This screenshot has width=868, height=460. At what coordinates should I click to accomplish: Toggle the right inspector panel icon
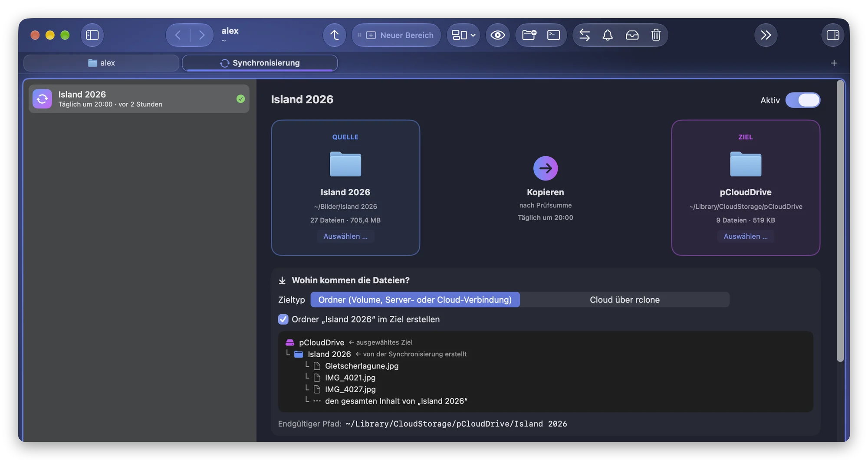pos(832,35)
